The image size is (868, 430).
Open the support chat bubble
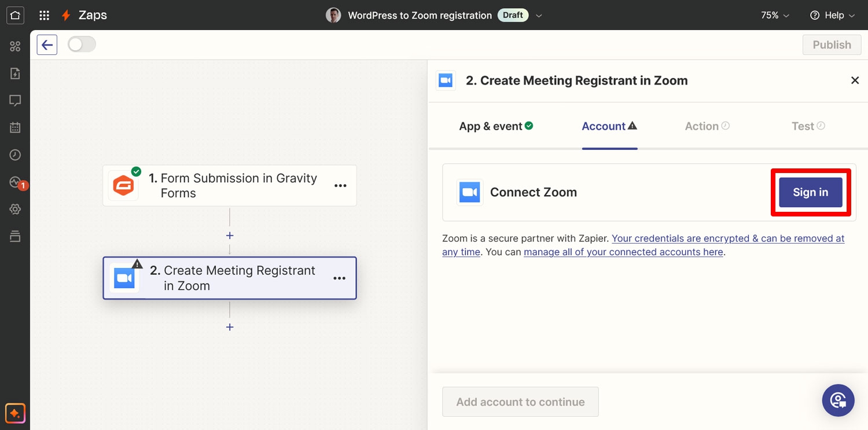point(838,400)
